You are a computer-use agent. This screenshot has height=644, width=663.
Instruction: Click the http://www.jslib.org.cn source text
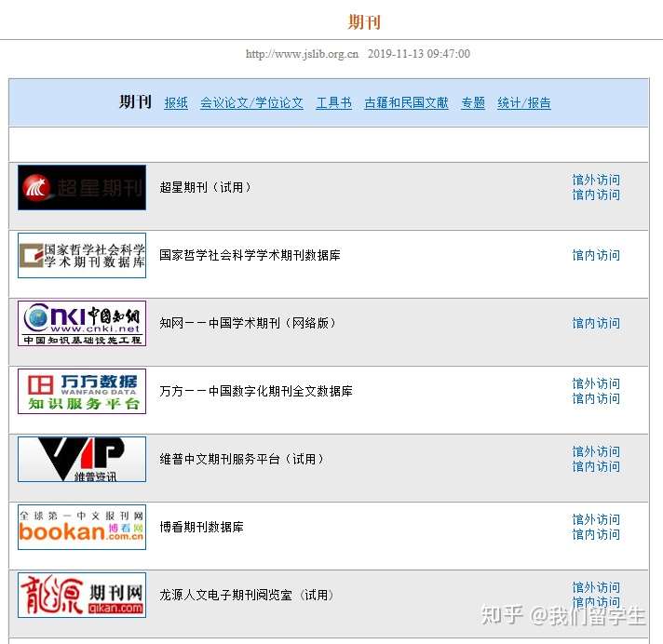(302, 54)
